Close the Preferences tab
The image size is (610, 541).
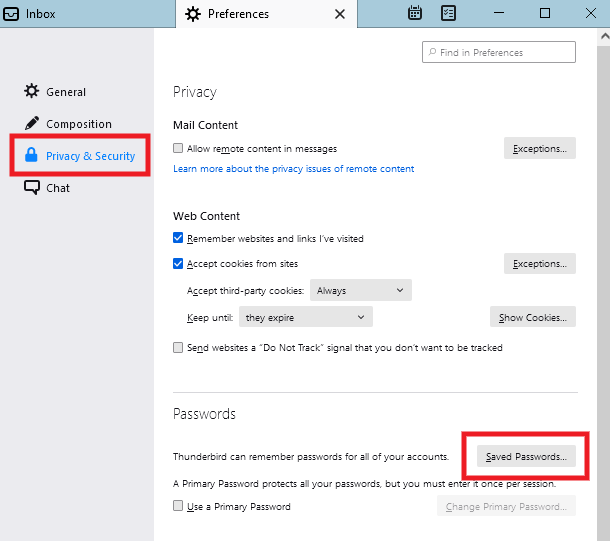340,14
